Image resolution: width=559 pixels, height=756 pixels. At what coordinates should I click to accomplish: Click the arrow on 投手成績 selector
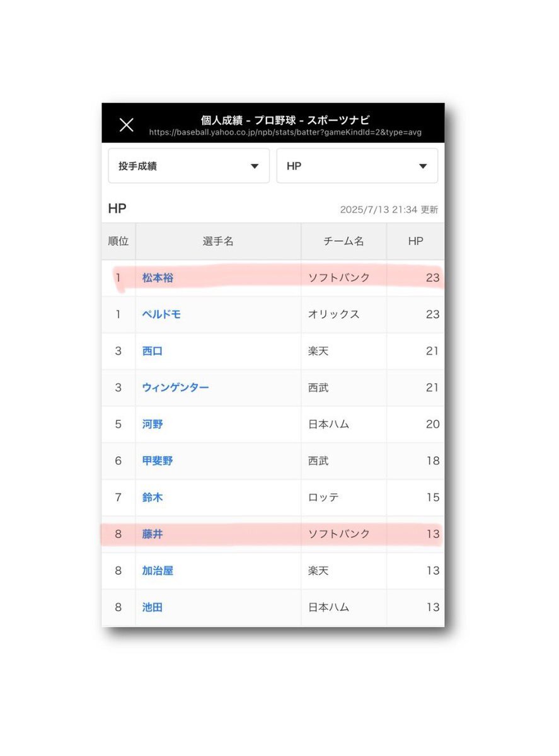pyautogui.click(x=255, y=166)
